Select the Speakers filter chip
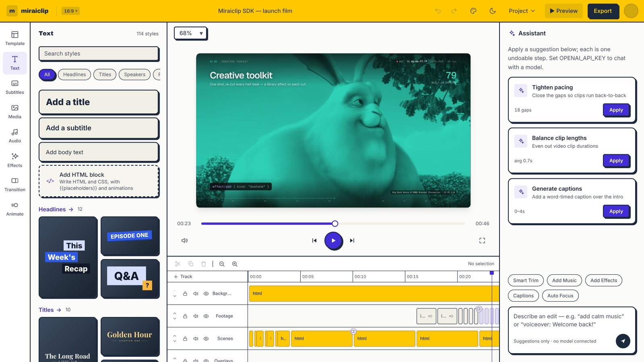Screen dimensions: 644x362 tap(135, 74)
